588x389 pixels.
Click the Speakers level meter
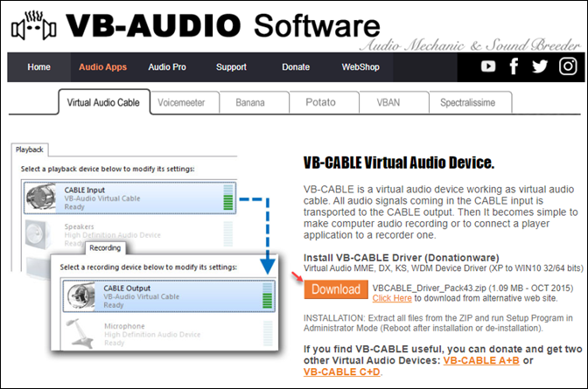tap(228, 234)
